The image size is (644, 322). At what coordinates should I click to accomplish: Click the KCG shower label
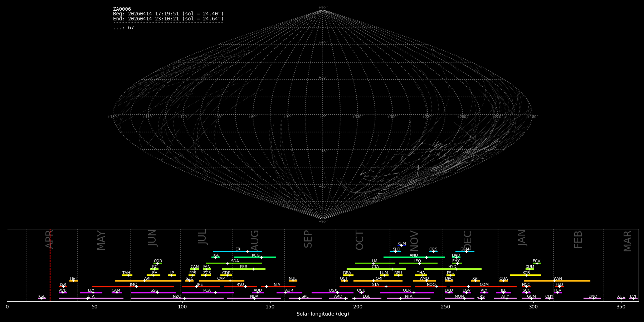[256, 255]
